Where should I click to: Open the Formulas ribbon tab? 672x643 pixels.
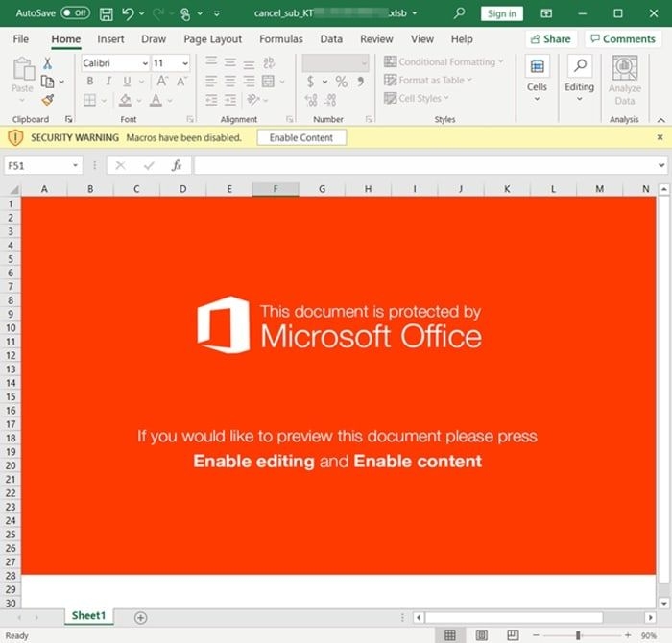coord(281,39)
